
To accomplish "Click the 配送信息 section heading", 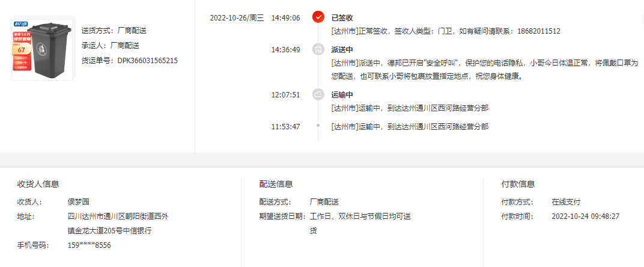I will click(276, 184).
